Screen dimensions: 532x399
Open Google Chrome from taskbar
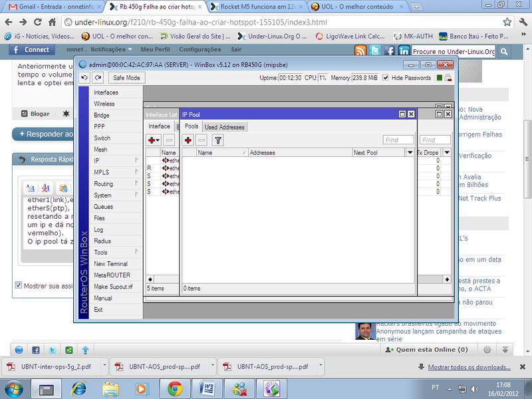pyautogui.click(x=174, y=389)
